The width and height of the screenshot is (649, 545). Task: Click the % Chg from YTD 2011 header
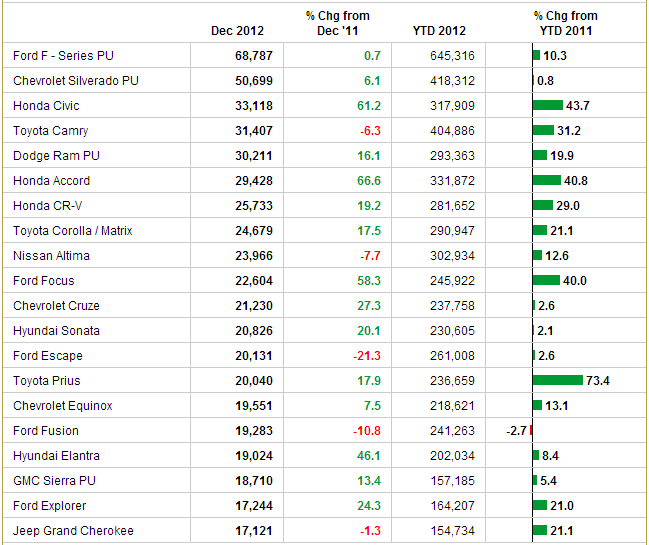pyautogui.click(x=566, y=23)
